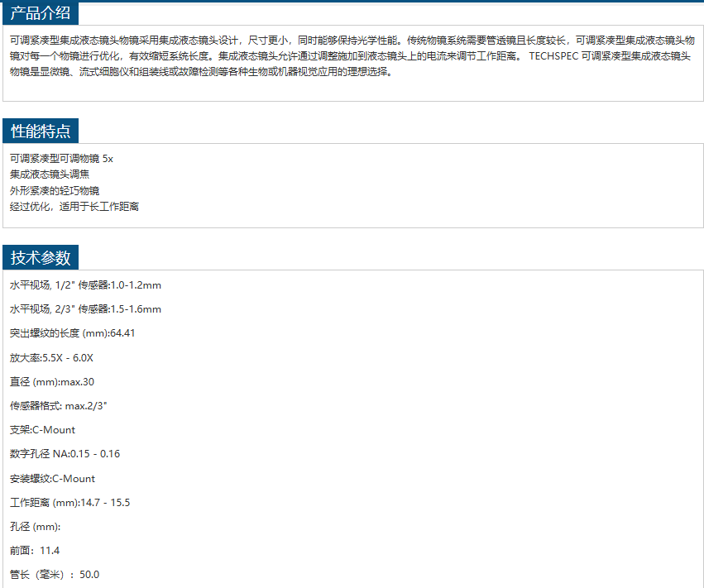Select the 安装螺纹:C-Mount spec line

52,479
